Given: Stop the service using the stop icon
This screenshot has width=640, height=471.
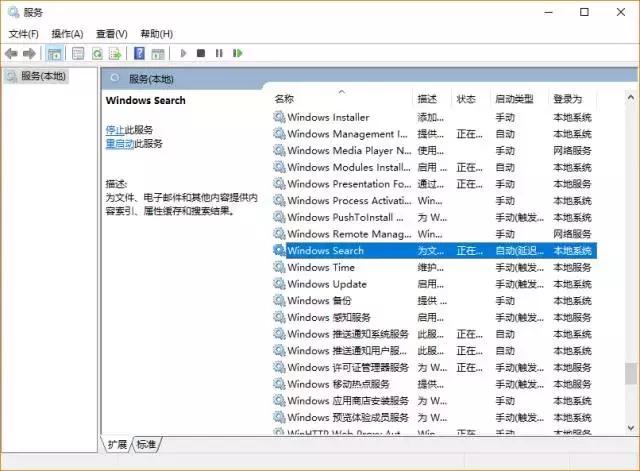Looking at the screenshot, I should [x=201, y=53].
